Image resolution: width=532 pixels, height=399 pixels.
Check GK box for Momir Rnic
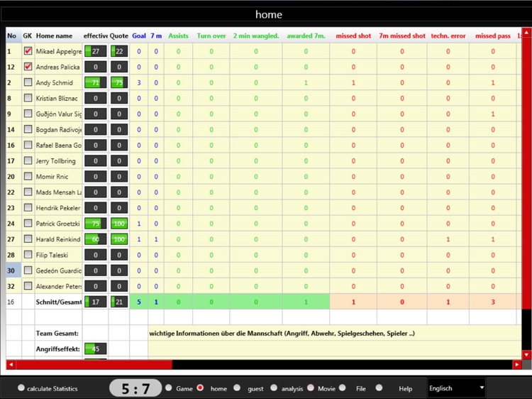(28, 177)
